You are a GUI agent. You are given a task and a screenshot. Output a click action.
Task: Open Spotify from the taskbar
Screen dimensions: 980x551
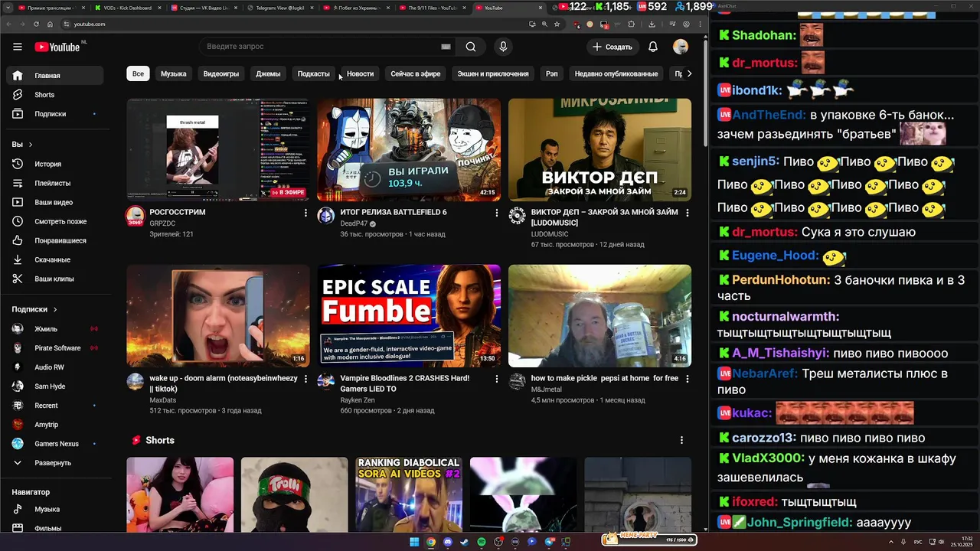click(x=482, y=542)
